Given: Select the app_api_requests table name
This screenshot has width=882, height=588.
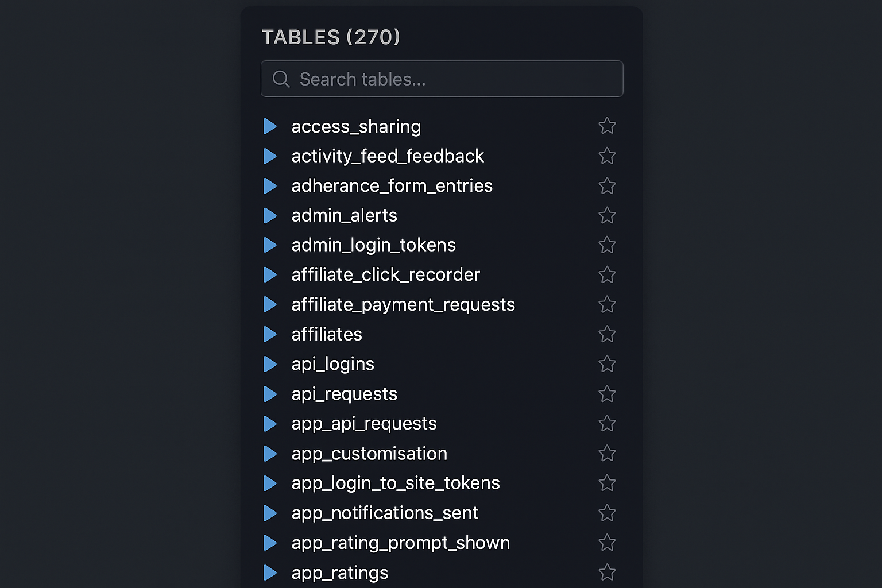Looking at the screenshot, I should tap(363, 423).
